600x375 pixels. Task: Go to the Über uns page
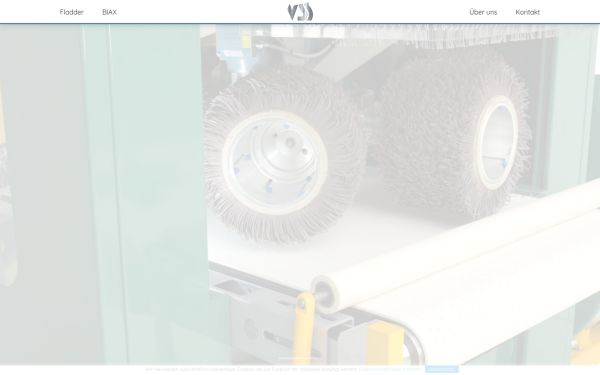(483, 12)
